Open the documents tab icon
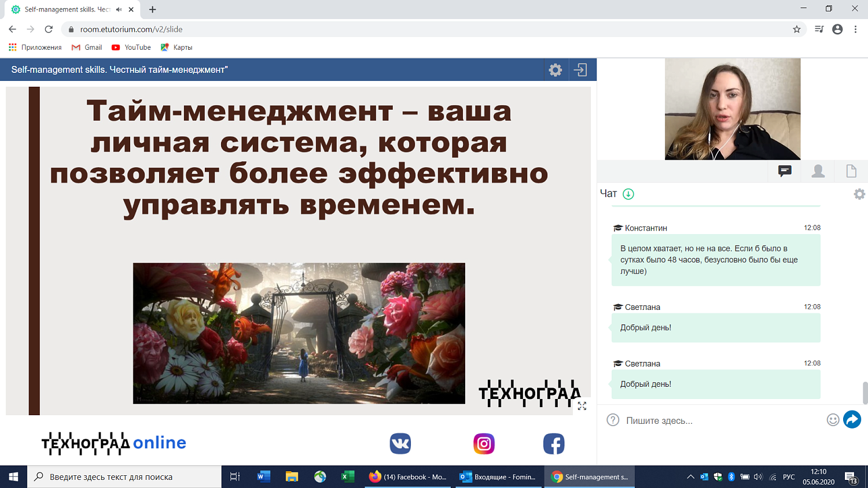 click(x=851, y=171)
